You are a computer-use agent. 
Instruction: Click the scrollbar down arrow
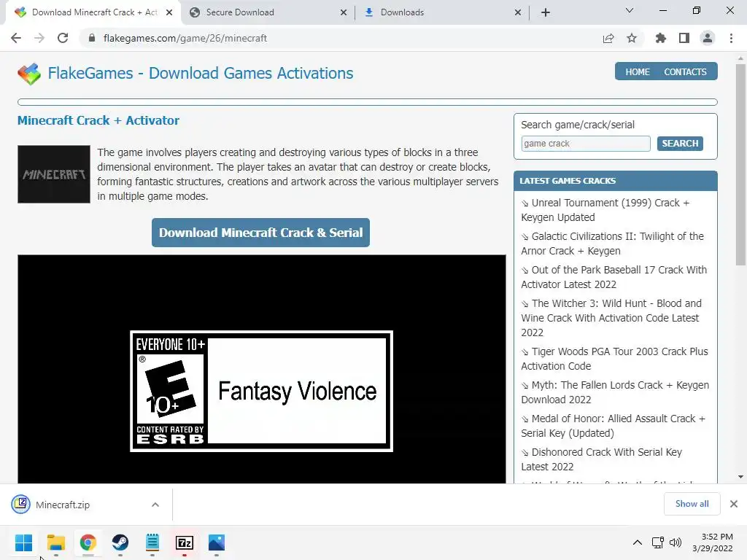pos(740,477)
